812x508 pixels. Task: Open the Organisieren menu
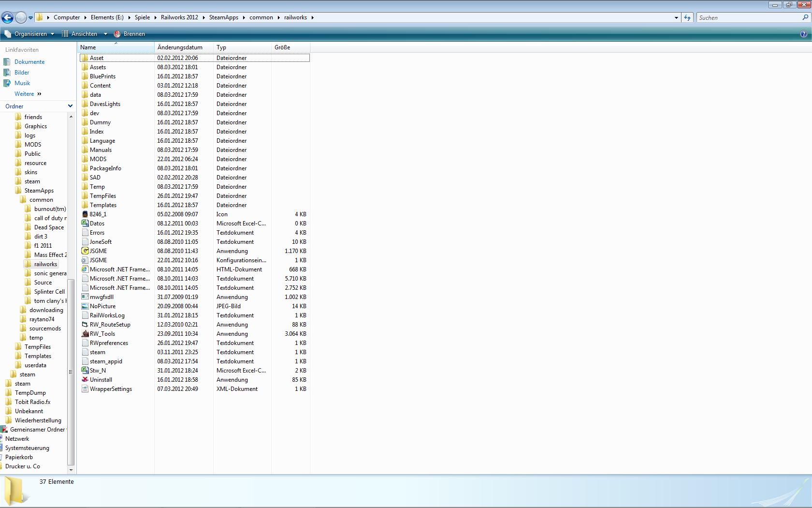pyautogui.click(x=30, y=34)
